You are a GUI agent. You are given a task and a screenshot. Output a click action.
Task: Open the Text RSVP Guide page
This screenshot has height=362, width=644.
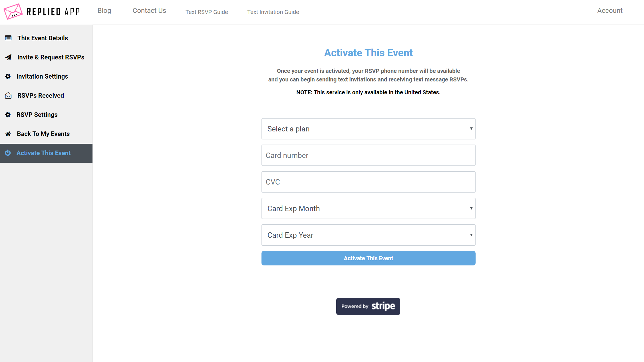click(207, 12)
